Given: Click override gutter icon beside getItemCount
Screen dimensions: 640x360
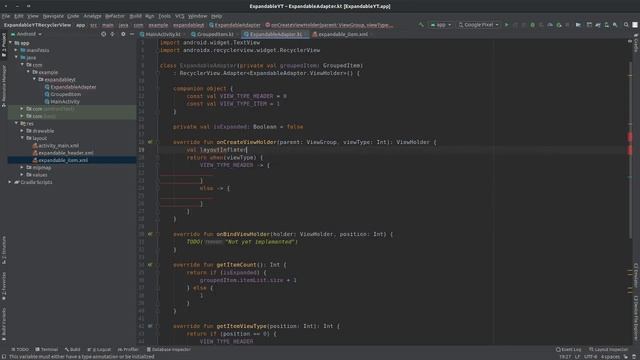Looking at the screenshot, I should [x=150, y=265].
